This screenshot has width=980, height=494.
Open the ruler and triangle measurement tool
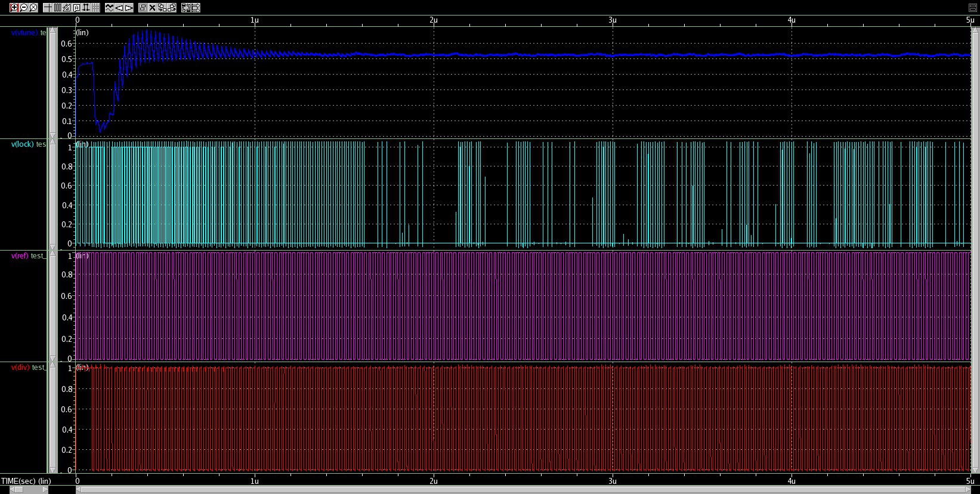(x=67, y=8)
